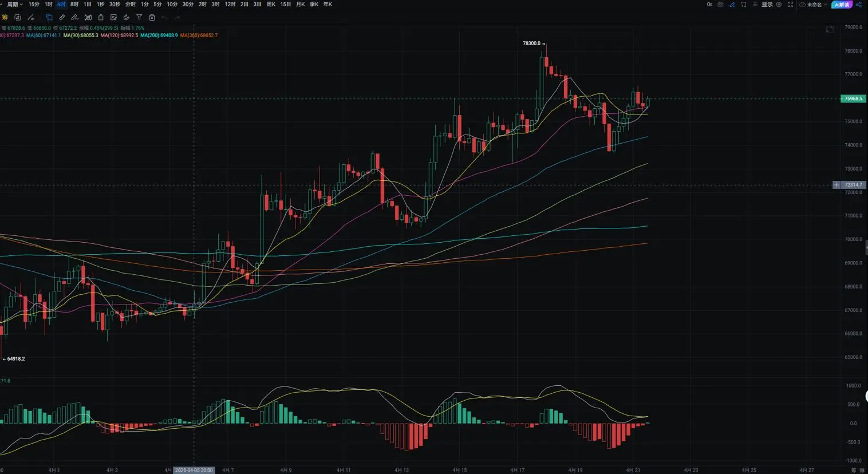Switch to the 3日 timeframe
Image resolution: width=868 pixels, height=474 pixels.
point(258,5)
